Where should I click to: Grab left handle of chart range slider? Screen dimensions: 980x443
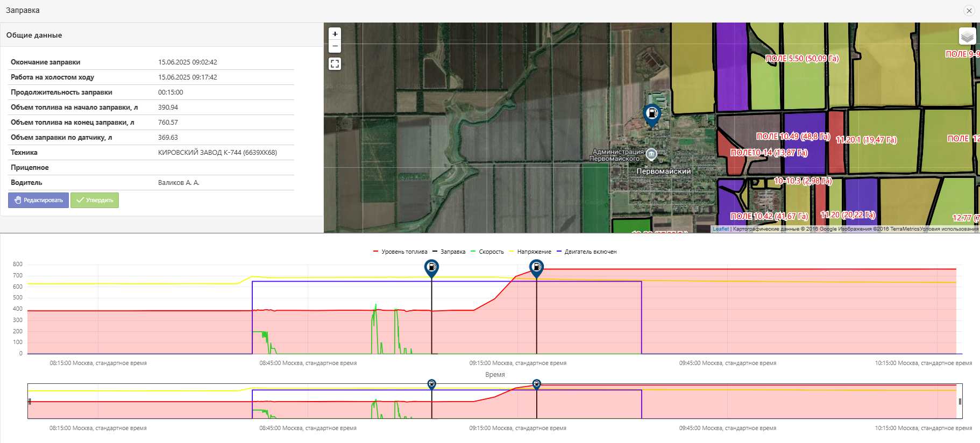point(30,401)
